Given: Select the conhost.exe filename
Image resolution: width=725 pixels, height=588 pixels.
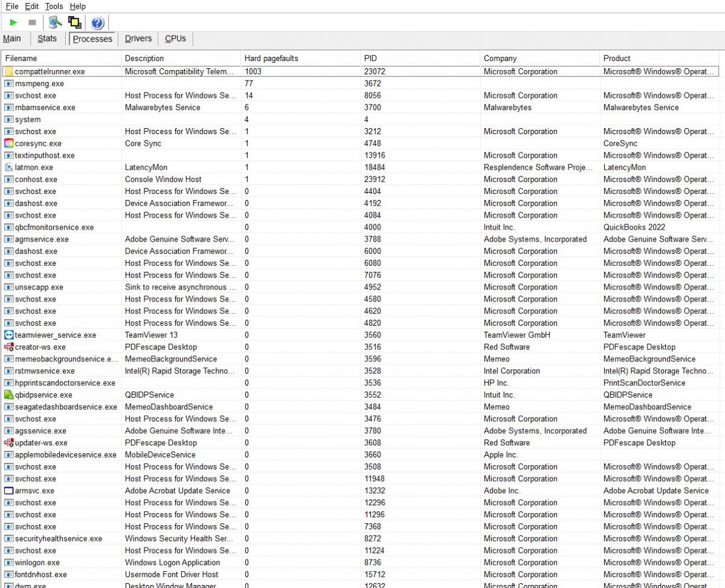Looking at the screenshot, I should tap(36, 179).
